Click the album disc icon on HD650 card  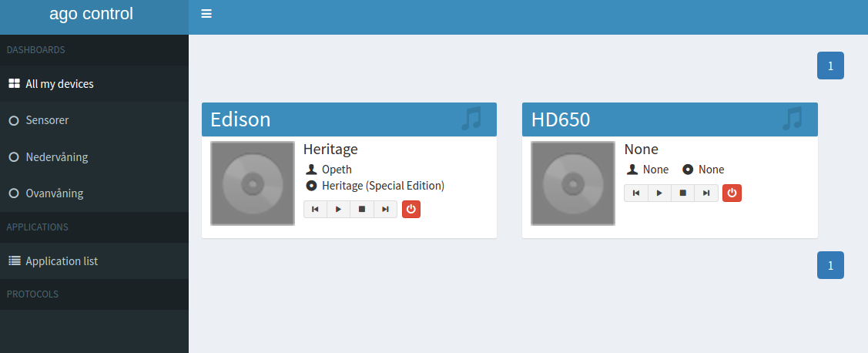688,169
